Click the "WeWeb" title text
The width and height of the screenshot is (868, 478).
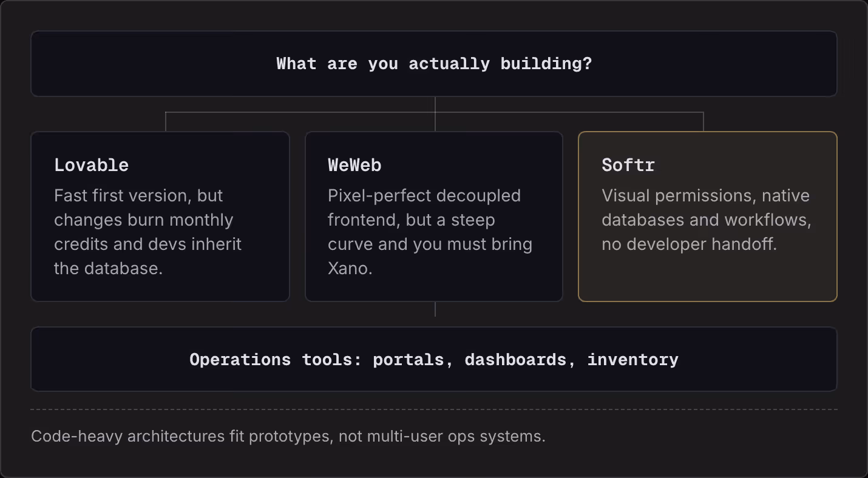(354, 165)
